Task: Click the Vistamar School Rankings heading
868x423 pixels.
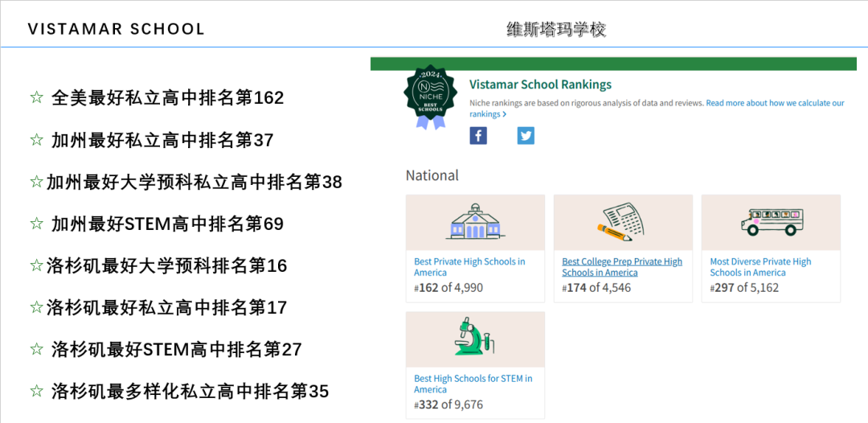Action: pyautogui.click(x=540, y=84)
